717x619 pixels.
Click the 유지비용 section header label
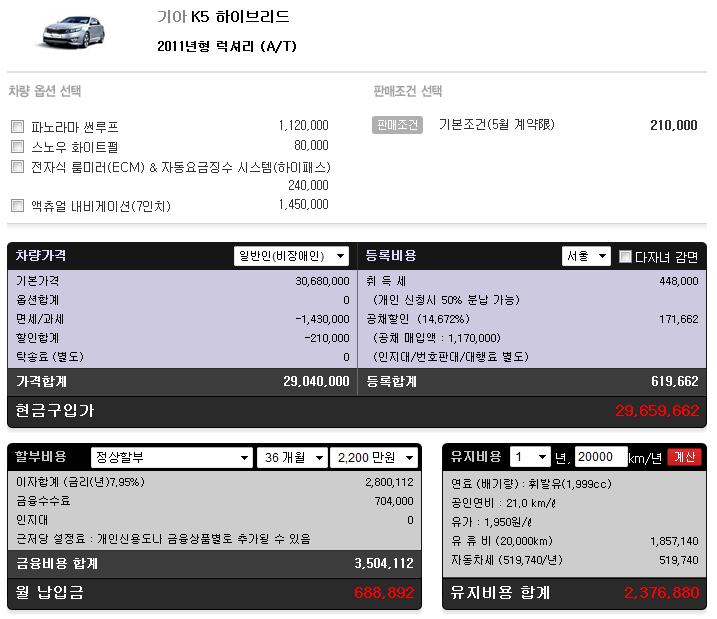[x=476, y=456]
